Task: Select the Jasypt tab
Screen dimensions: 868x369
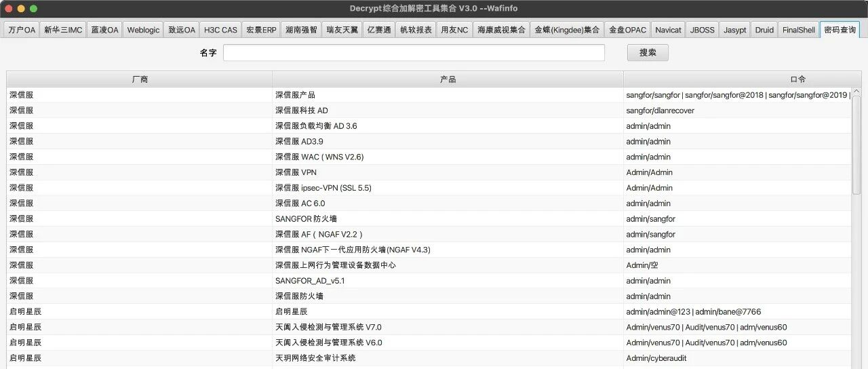Action: tap(734, 30)
